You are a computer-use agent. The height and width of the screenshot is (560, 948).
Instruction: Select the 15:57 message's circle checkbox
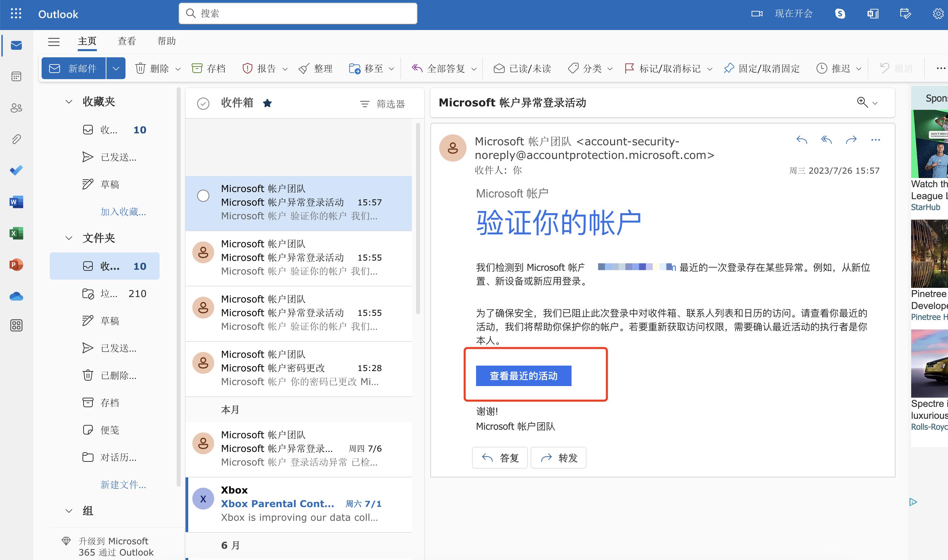(203, 195)
